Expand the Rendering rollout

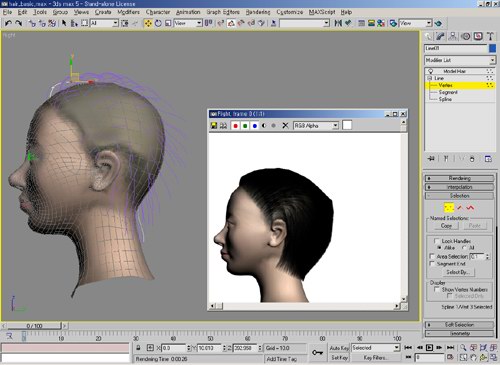pos(460,178)
